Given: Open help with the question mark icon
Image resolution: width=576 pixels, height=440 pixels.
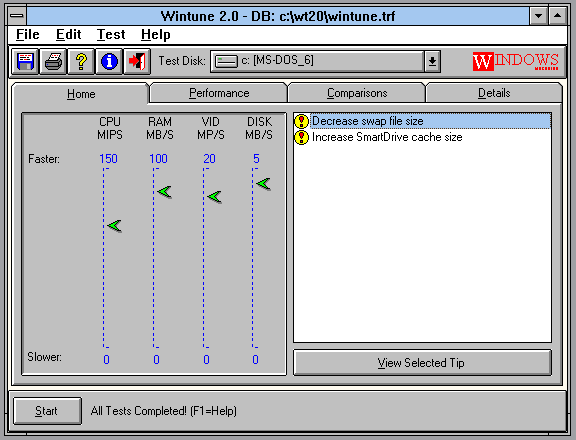Looking at the screenshot, I should (81, 61).
